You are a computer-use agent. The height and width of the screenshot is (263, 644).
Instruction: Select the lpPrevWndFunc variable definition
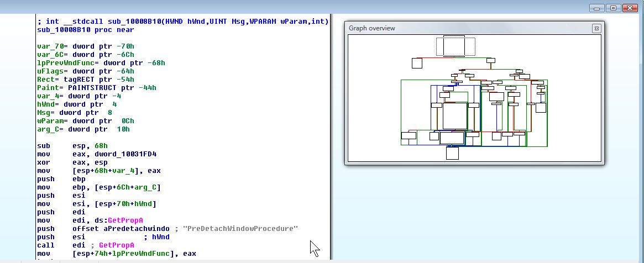click(x=62, y=63)
